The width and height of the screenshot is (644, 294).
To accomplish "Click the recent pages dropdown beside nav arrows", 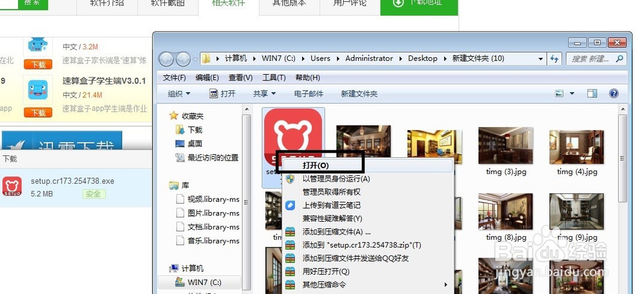I will pos(195,59).
